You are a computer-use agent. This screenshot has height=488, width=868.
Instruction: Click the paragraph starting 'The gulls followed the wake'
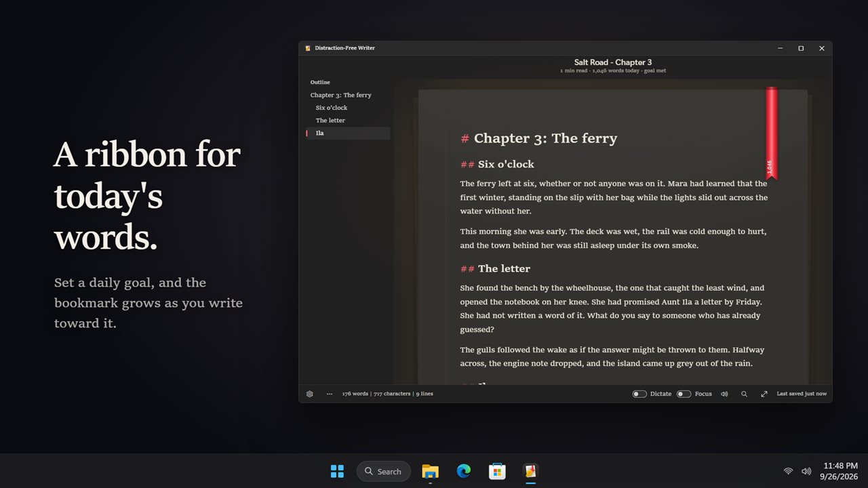click(612, 357)
